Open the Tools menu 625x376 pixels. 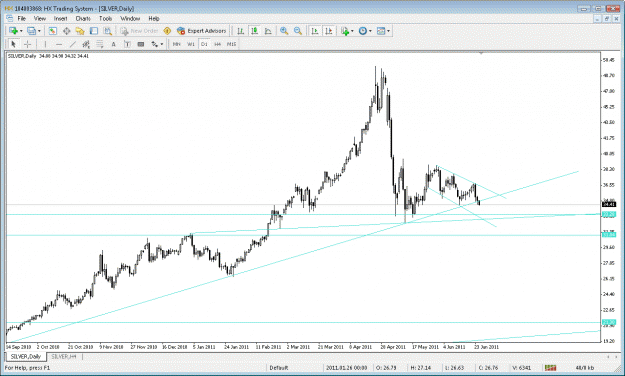(105, 18)
